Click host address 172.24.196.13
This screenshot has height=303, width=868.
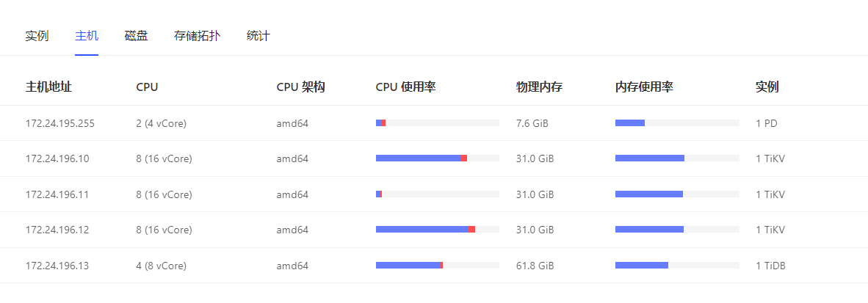57,266
